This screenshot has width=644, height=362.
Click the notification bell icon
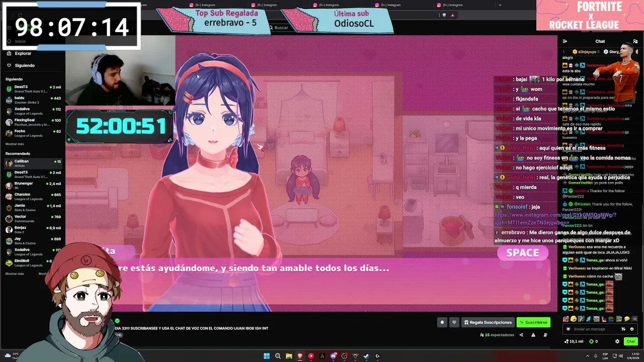tap(442, 322)
